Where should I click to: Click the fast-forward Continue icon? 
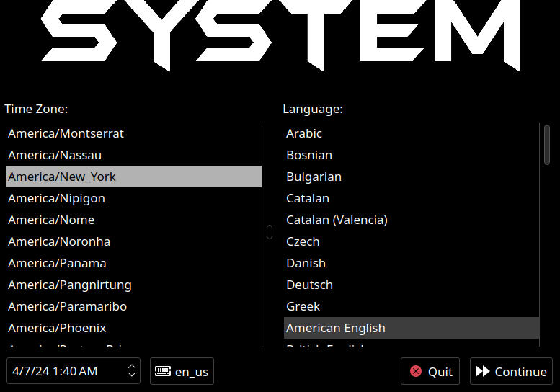point(483,372)
